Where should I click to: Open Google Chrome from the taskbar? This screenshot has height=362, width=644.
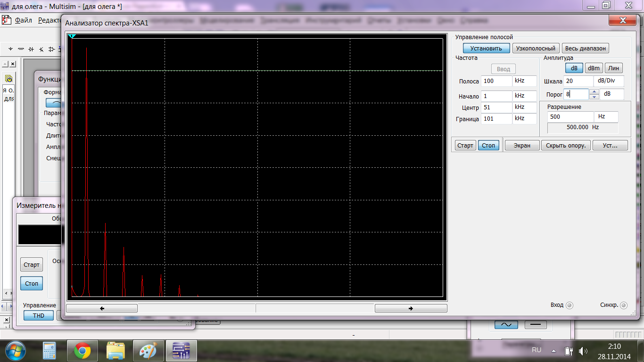(x=82, y=351)
